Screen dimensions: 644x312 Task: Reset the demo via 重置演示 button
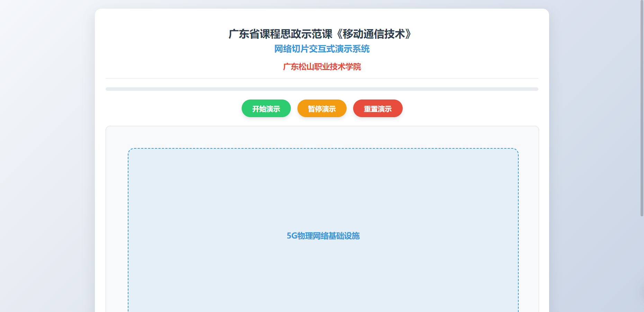click(377, 109)
